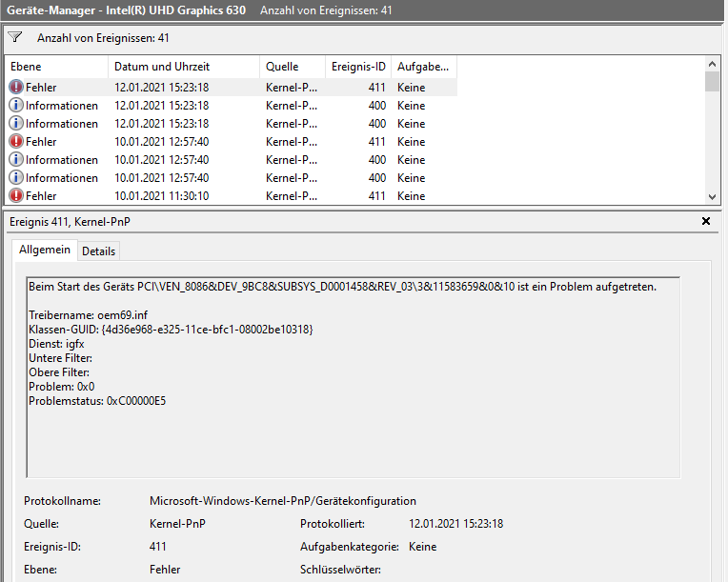Click the Protokollname value Microsoft-Windows-Kernel-PnP/Gerätekonfiguration
728x582 pixels.
coord(283,501)
